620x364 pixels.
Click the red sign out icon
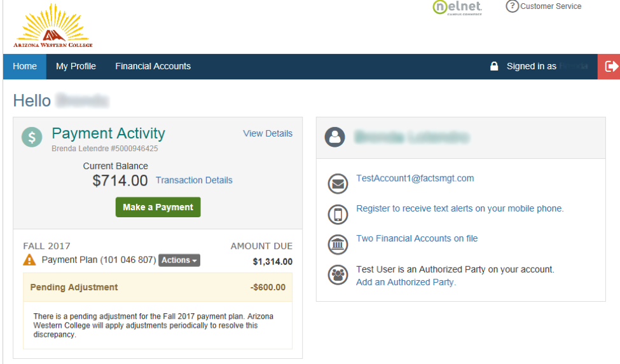609,66
